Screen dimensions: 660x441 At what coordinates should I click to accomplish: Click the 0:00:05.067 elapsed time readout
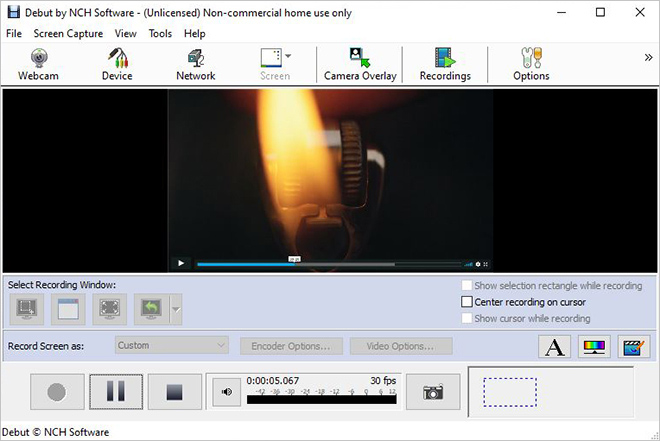pyautogui.click(x=273, y=381)
